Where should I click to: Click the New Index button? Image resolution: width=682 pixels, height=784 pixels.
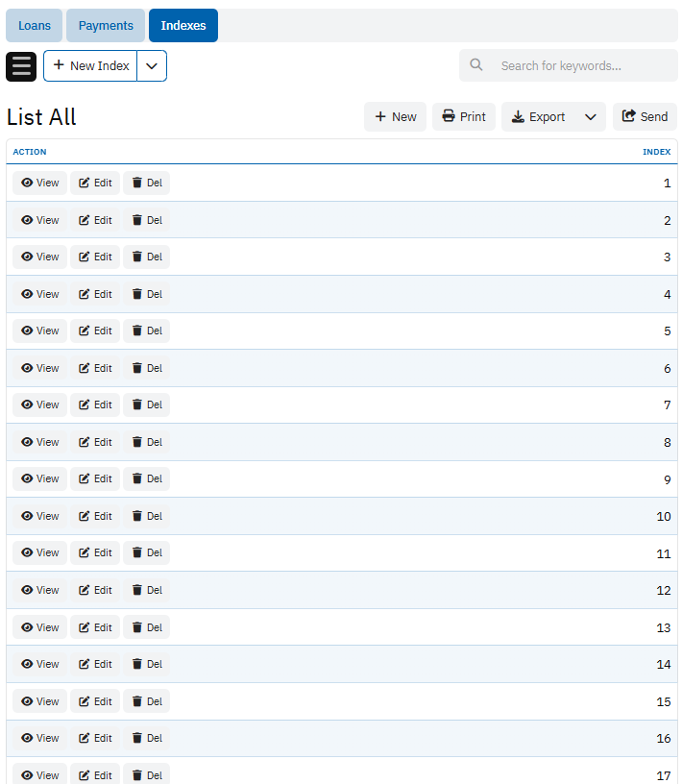click(90, 66)
